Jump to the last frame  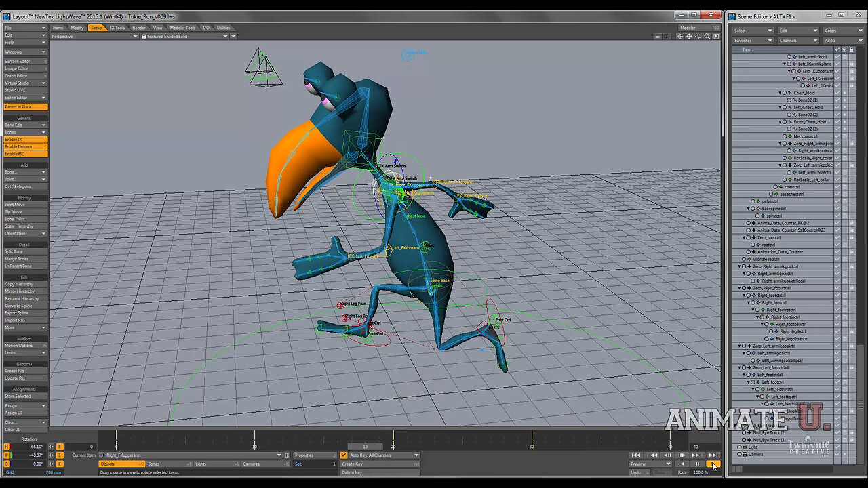(x=713, y=455)
